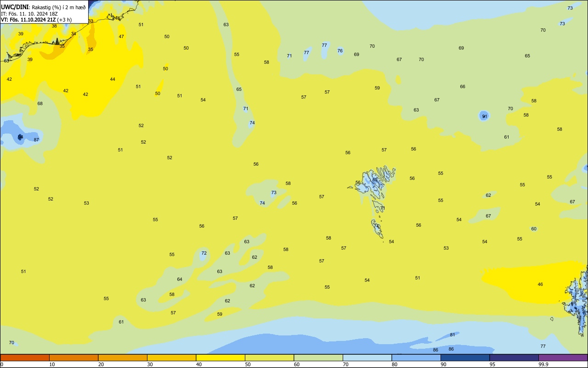Viewport: 588px width, 368px height.
Task: Click the 60–70 light green legend swatch
Action: coord(318,357)
